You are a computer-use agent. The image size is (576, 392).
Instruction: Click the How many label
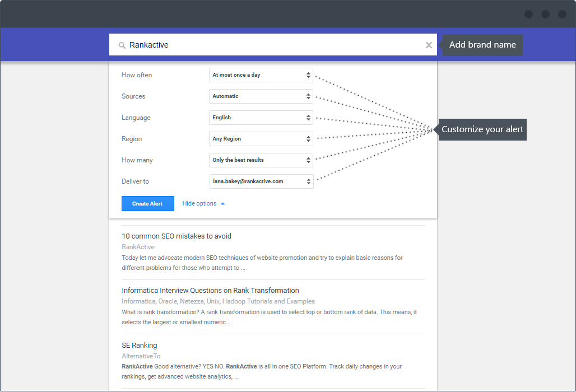click(137, 160)
